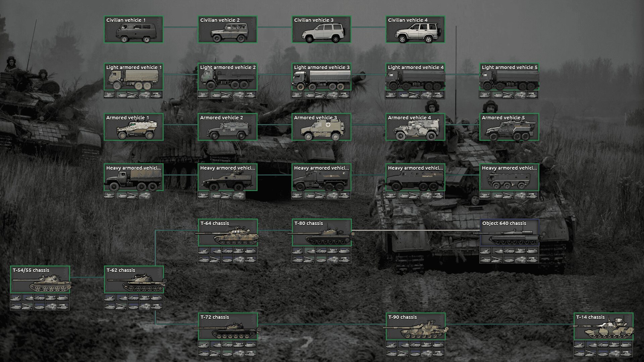Image resolution: width=644 pixels, height=362 pixels.
Task: Click first top-row variant under T-72 chassis
Action: pyautogui.click(x=204, y=344)
